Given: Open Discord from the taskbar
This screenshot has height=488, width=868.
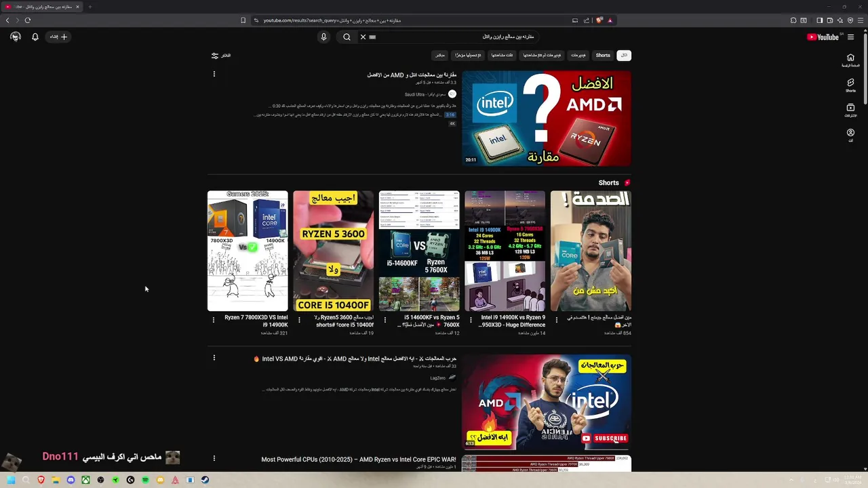Looking at the screenshot, I should (71, 480).
